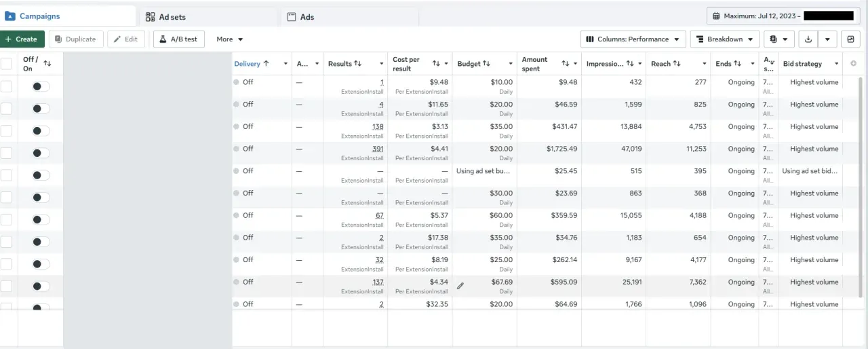Open the 137 results link
The height and width of the screenshot is (349, 868).
pyautogui.click(x=378, y=282)
